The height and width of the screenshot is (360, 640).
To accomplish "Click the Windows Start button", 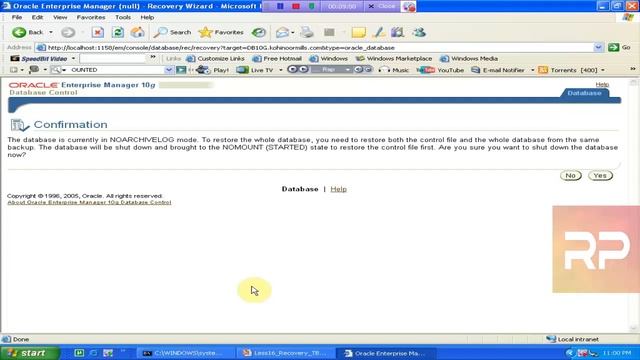I will pos(29,353).
